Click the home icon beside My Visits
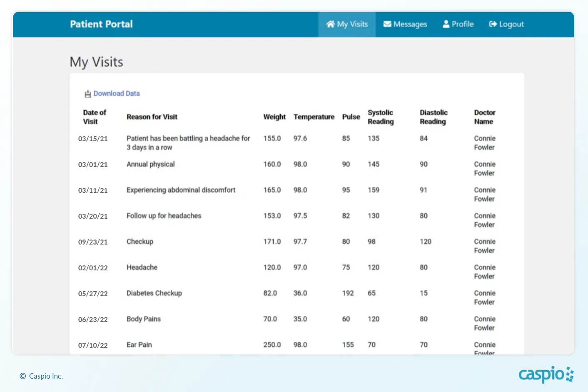This screenshot has width=588, height=392. (x=330, y=24)
